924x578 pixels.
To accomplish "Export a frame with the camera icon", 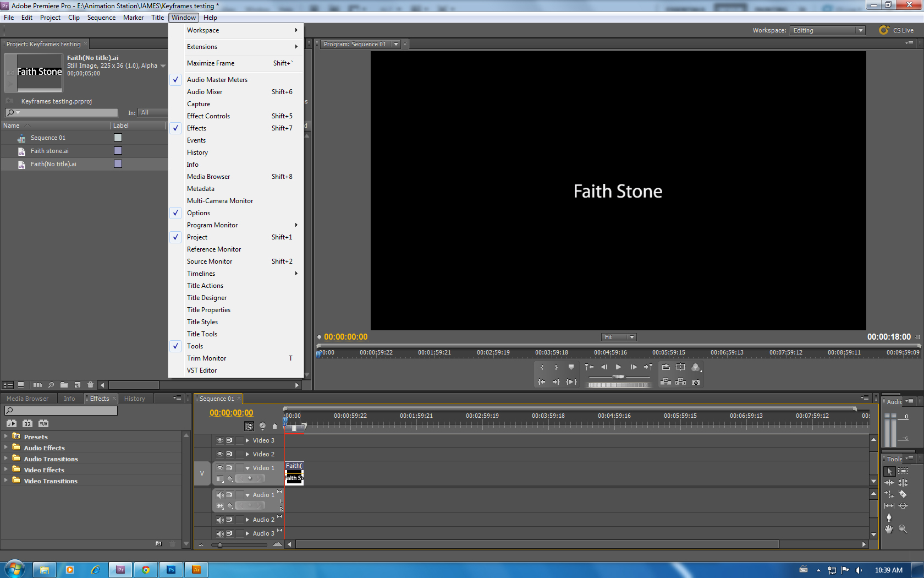I will tap(696, 381).
